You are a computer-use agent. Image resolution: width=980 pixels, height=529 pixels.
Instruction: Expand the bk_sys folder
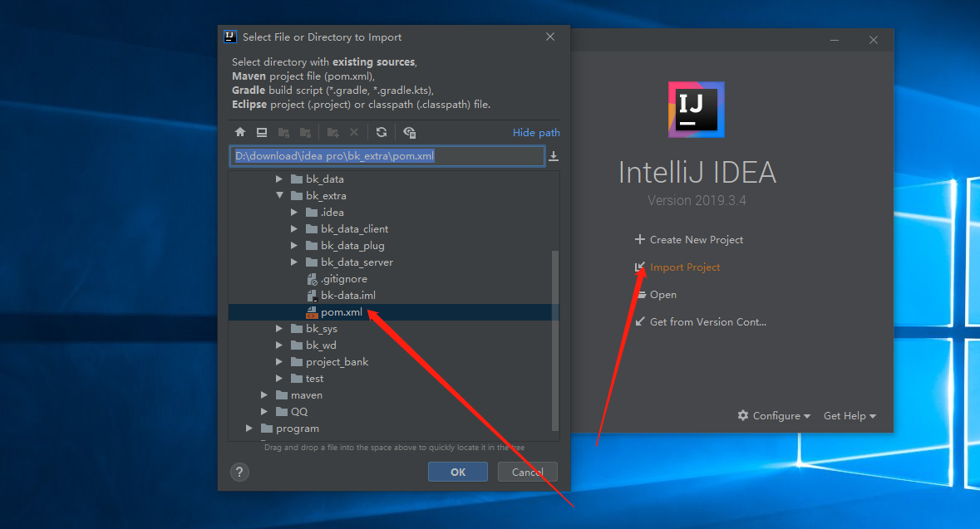[x=278, y=329]
